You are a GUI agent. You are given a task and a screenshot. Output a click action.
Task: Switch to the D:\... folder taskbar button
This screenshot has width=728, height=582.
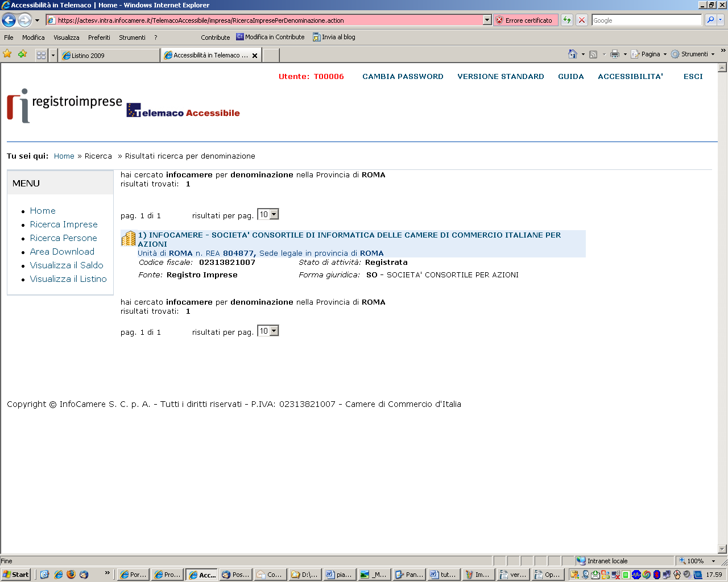304,575
